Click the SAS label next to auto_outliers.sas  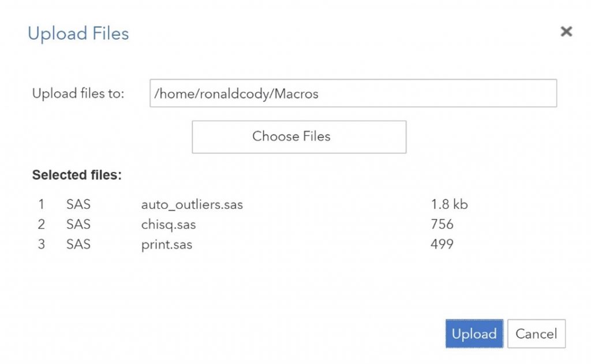pos(78,204)
